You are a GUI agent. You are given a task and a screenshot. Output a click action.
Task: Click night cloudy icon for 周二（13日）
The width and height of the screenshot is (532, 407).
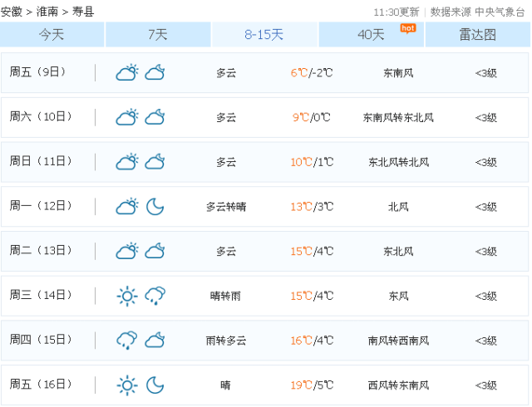(155, 251)
